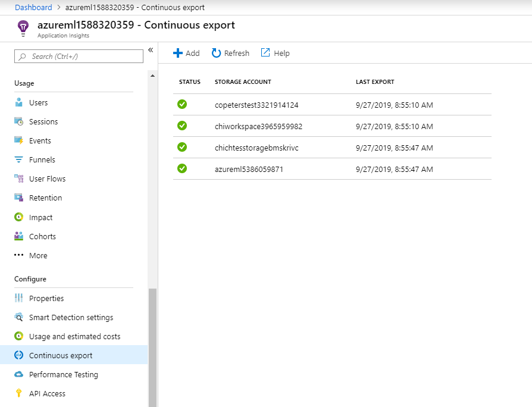Click the Impact icon
This screenshot has height=407, width=532.
tap(18, 217)
